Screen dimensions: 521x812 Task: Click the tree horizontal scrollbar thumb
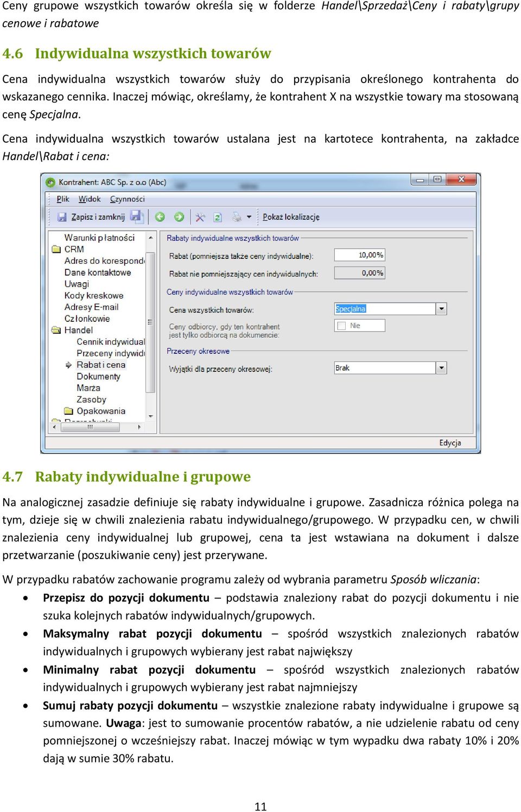pos(90,427)
